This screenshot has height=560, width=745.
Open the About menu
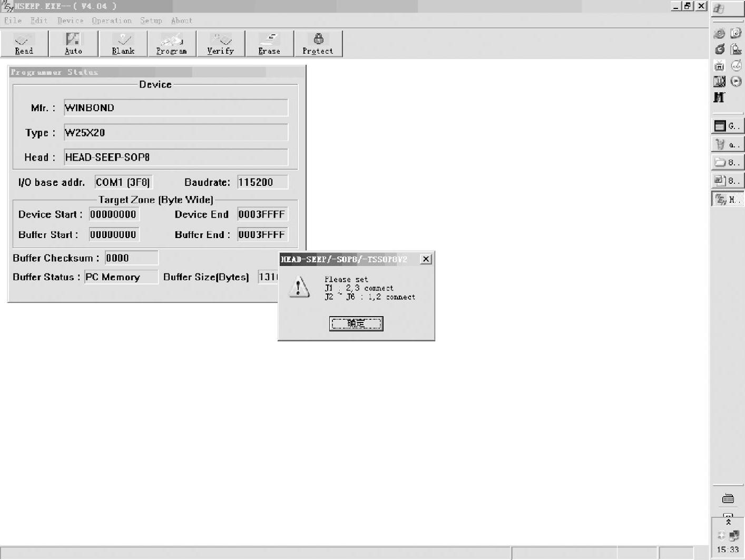click(182, 21)
